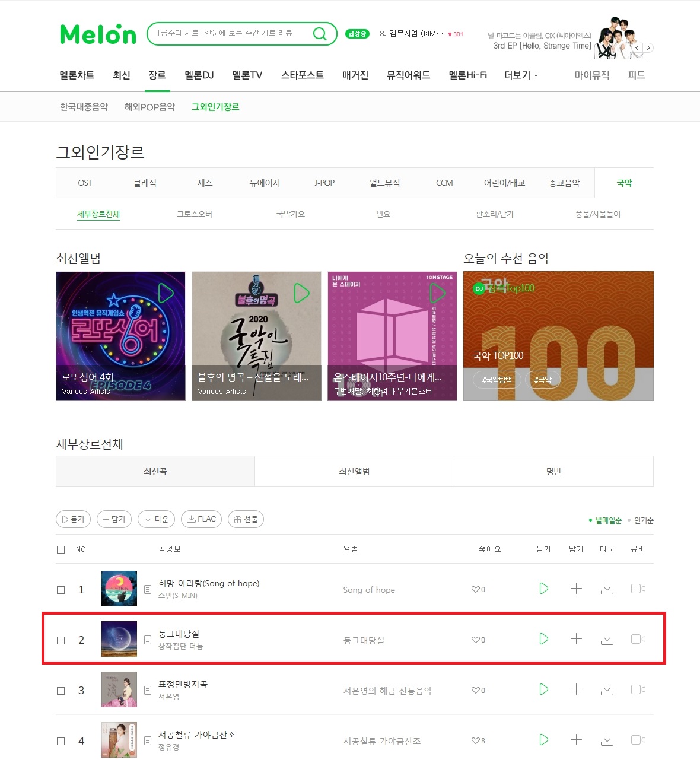Image resolution: width=700 pixels, height=763 pixels.
Task: Open lyrics icon for 서공철류 가야금산조
Action: point(148,741)
